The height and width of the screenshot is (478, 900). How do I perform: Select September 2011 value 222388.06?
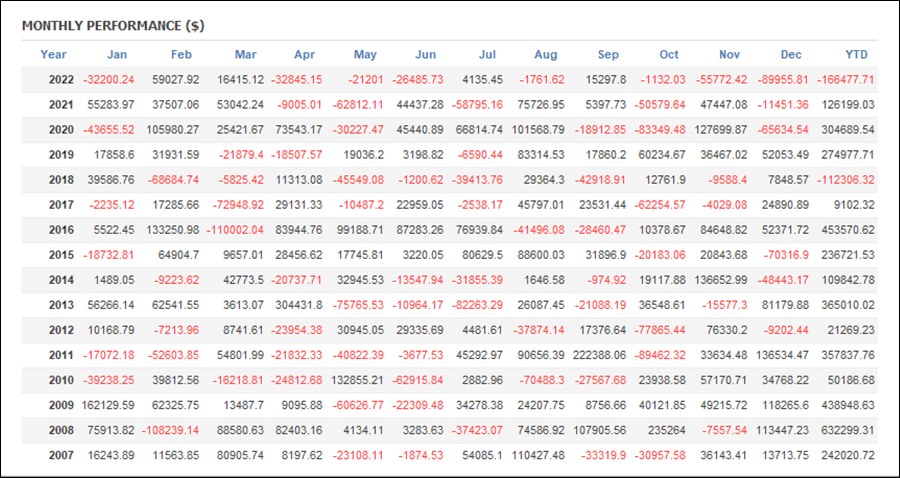pyautogui.click(x=599, y=355)
